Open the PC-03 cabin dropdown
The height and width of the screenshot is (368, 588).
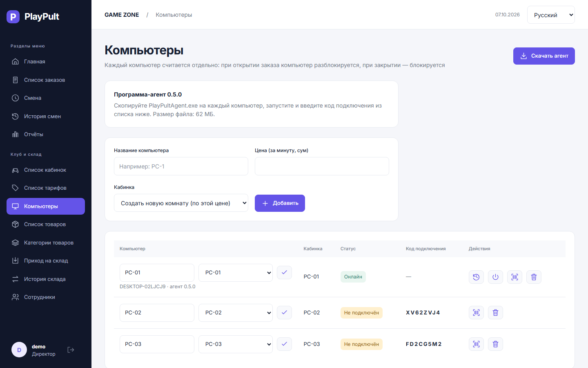tap(236, 344)
